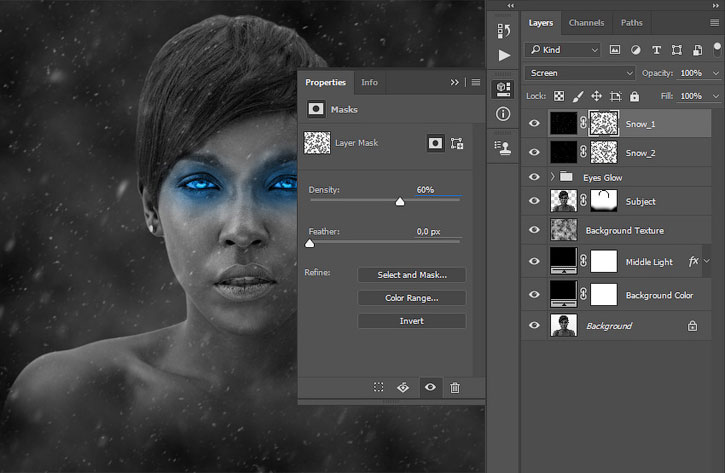The width and height of the screenshot is (725, 473).
Task: Select the Snow_1 layer mask thumbnail
Action: [x=603, y=123]
